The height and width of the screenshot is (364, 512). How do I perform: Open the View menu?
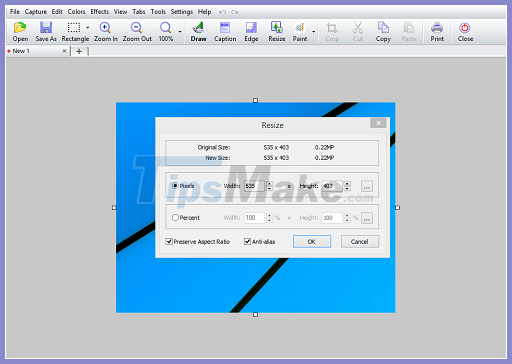coord(120,12)
